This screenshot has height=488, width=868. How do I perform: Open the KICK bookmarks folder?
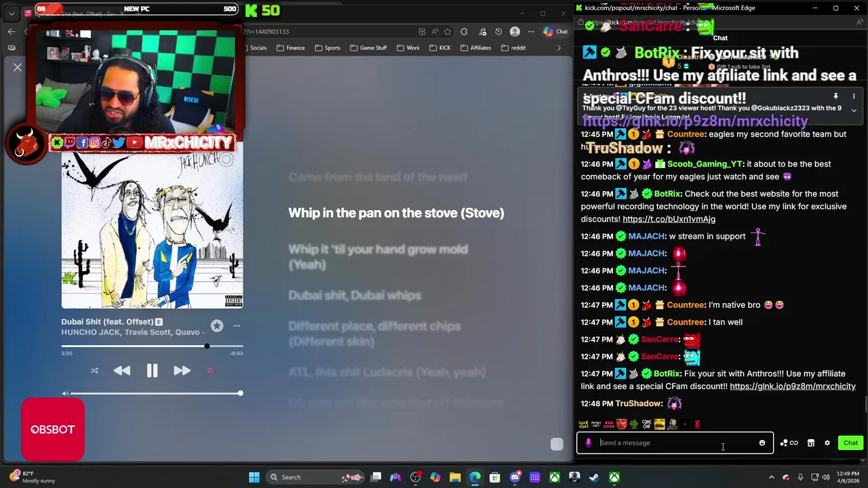point(439,47)
